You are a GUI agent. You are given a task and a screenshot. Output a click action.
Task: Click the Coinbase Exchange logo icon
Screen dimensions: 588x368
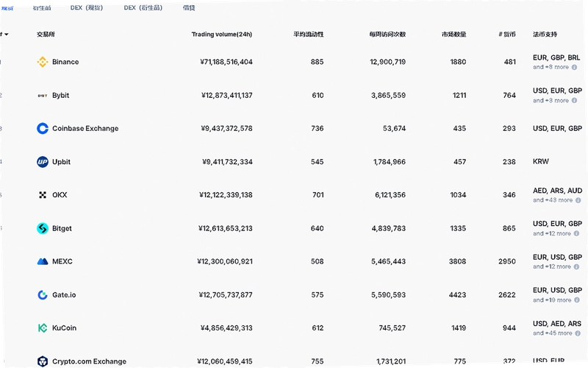coord(43,128)
